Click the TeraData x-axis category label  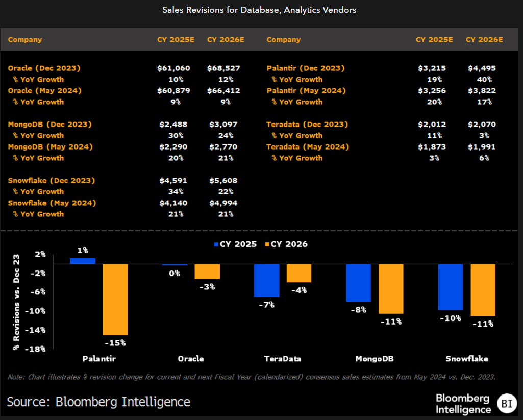[x=282, y=359]
